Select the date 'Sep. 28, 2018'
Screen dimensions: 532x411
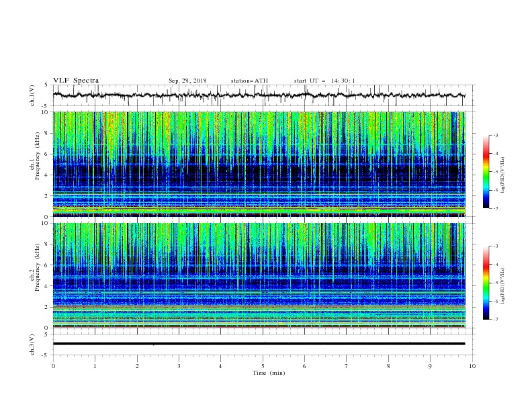coord(187,81)
